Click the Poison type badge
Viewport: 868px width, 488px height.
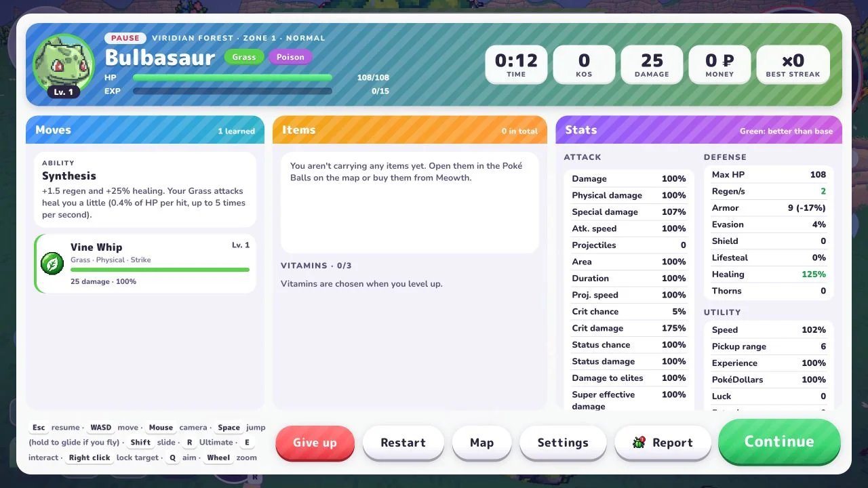click(x=290, y=57)
